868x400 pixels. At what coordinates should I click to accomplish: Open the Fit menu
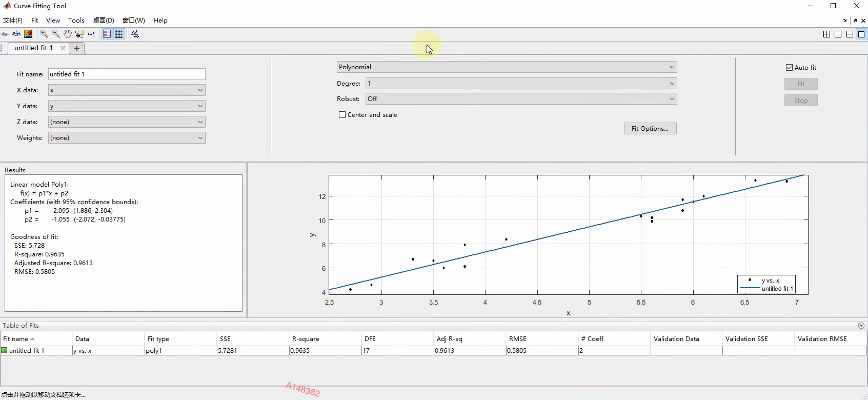[x=35, y=21]
